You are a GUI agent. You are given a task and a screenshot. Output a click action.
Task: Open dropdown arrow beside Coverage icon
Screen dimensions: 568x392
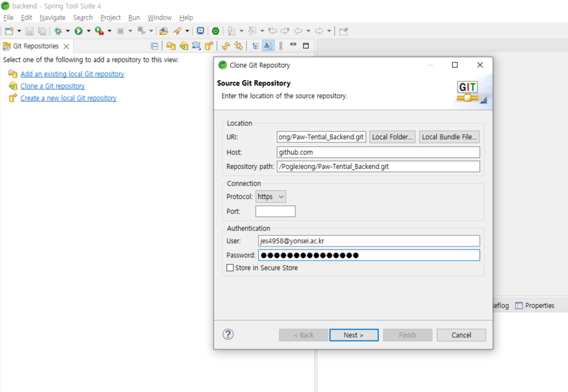(x=110, y=31)
